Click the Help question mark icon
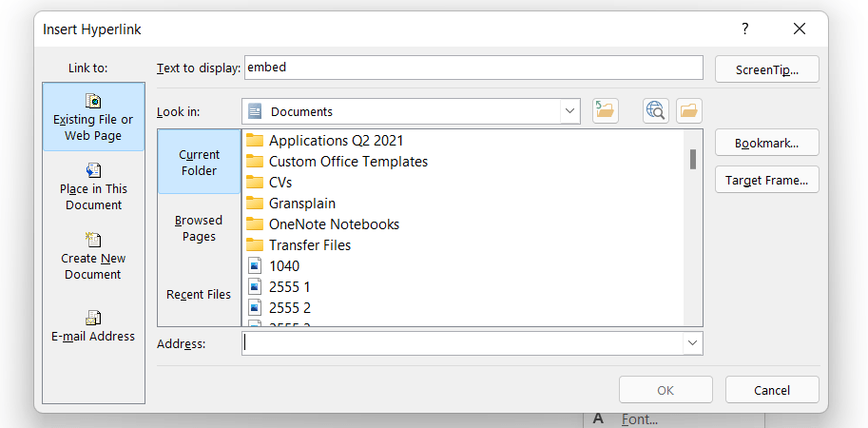The image size is (868, 428). tap(745, 29)
